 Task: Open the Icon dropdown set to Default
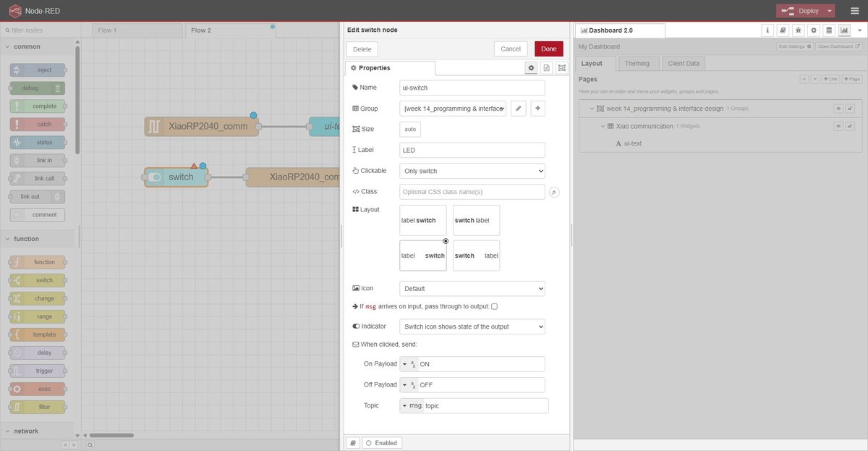pos(472,288)
